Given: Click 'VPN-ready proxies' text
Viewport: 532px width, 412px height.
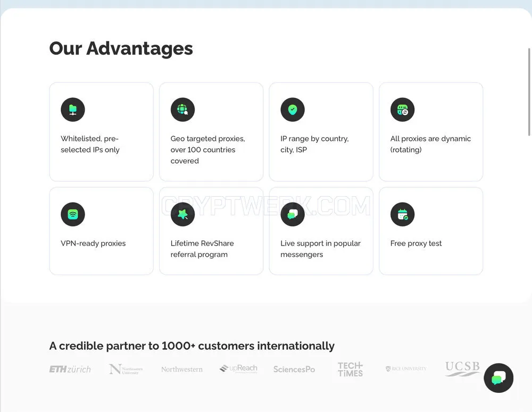Looking at the screenshot, I should (93, 243).
